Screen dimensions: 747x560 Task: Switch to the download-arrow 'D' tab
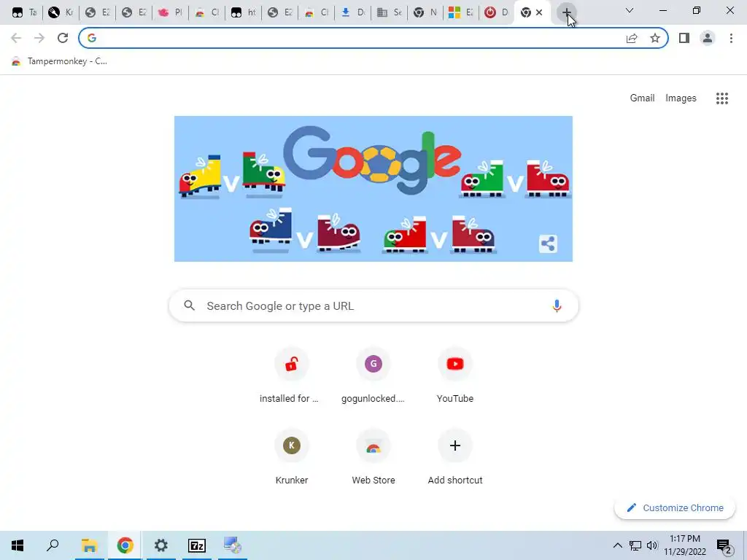(x=352, y=12)
